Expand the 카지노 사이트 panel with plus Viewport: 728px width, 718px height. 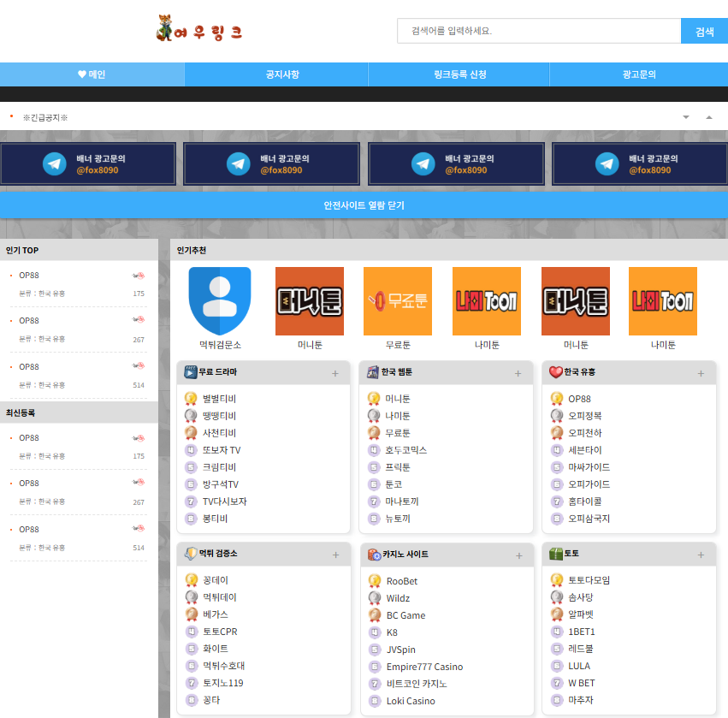(519, 555)
